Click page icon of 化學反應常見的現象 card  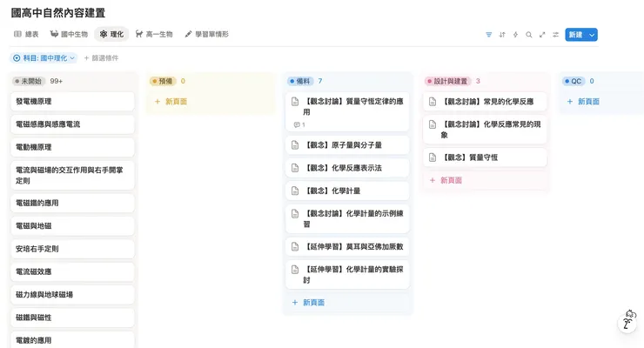pos(433,124)
